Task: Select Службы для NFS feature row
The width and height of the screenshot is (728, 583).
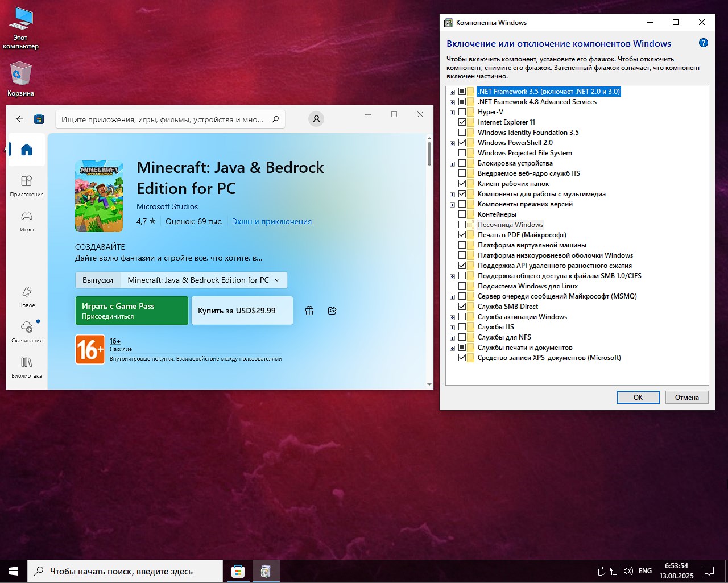Action: [504, 337]
